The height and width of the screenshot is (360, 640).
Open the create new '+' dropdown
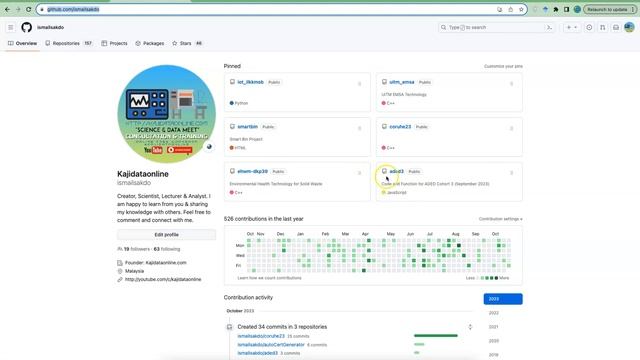571,27
